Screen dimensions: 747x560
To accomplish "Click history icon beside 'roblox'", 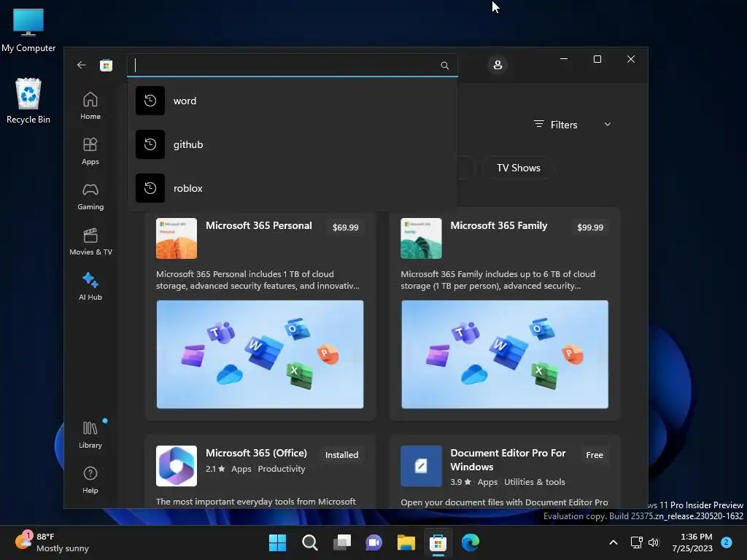I will 150,188.
